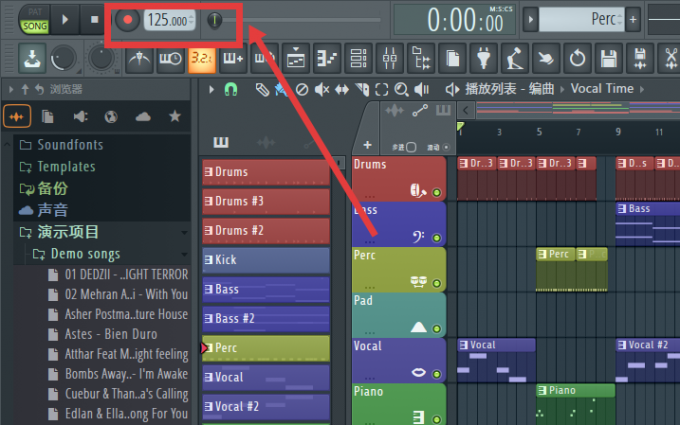
Task: Click the red record button
Action: click(128, 20)
